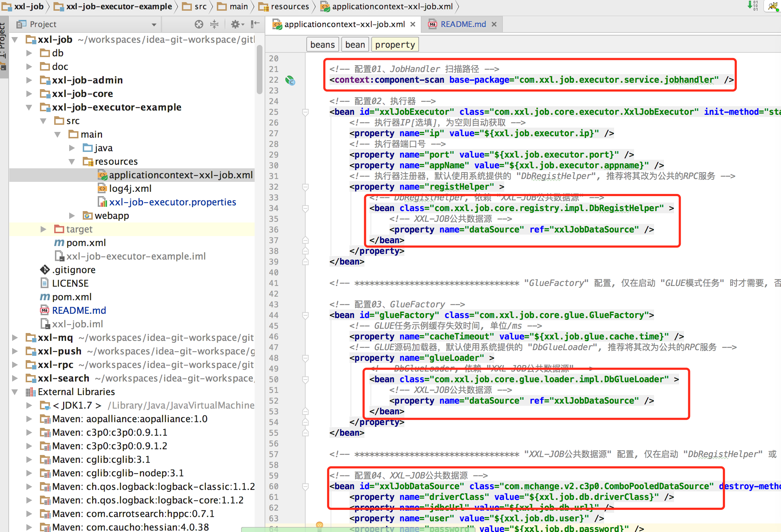Click line number 40 in gutter
781x532 pixels.
pyautogui.click(x=274, y=272)
